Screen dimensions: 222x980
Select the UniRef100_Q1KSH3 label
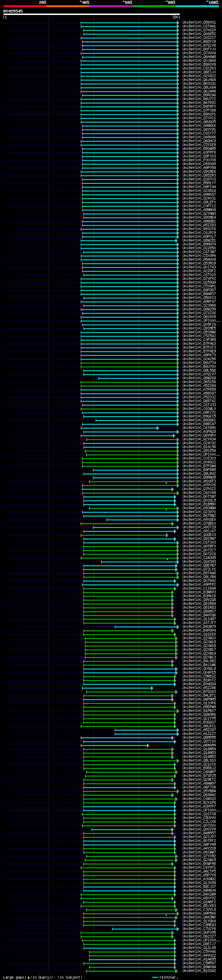(199, 561)
